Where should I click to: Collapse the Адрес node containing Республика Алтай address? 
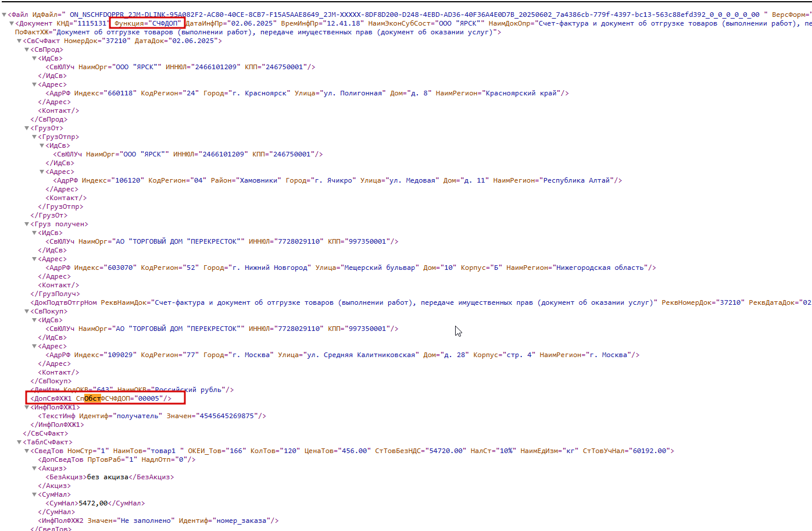(42, 172)
